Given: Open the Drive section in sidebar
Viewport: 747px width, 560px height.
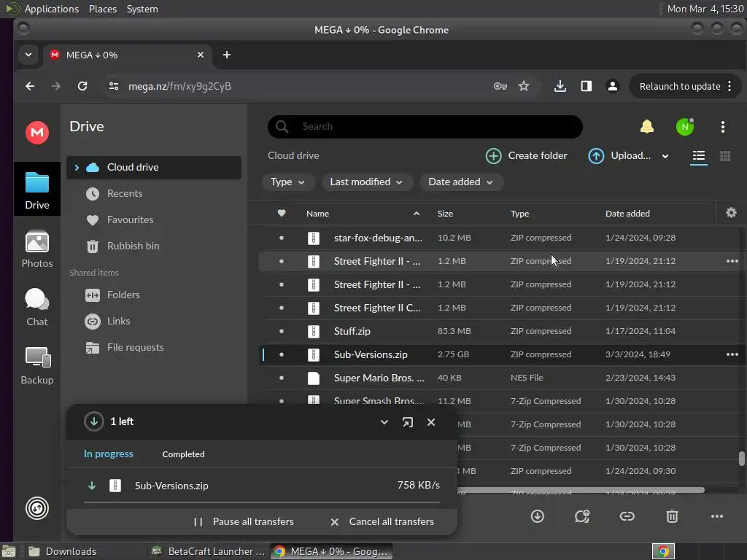Looking at the screenshot, I should click(x=37, y=190).
